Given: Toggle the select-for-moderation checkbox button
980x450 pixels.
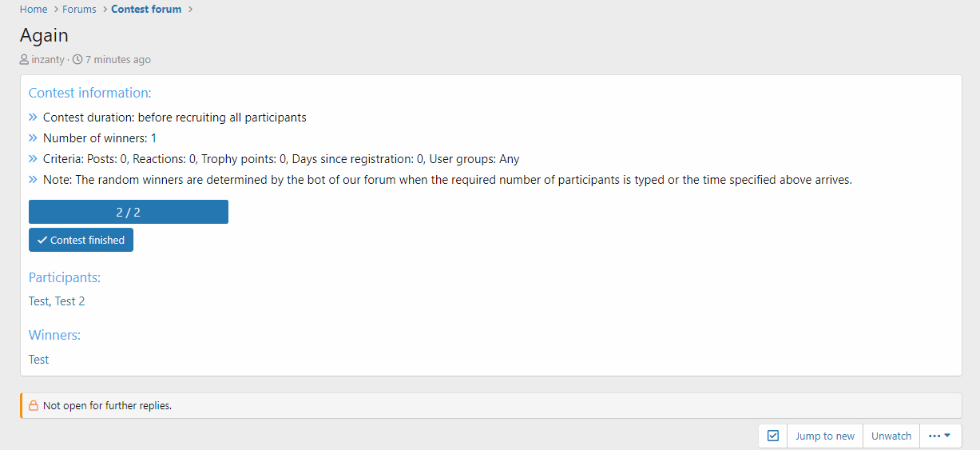Looking at the screenshot, I should point(772,436).
